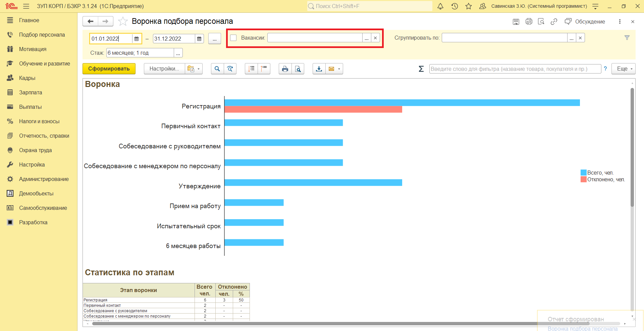Expand the Еще dropdown menu
The image size is (644, 331).
623,69
